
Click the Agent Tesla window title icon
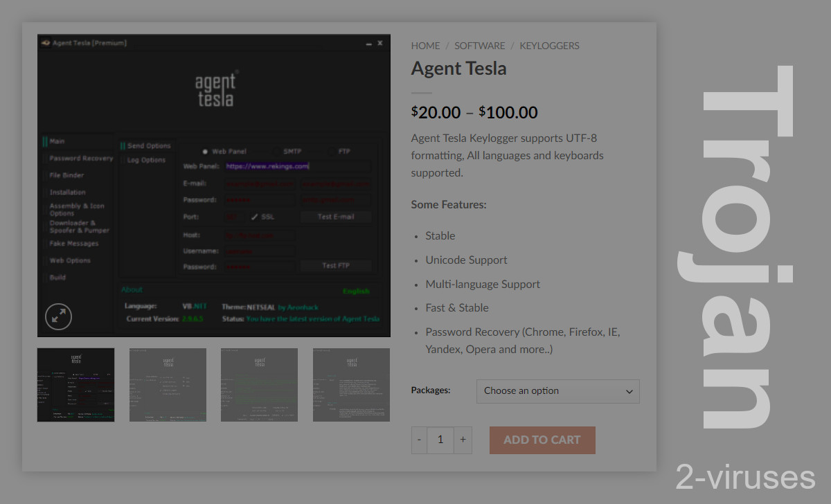click(x=46, y=43)
